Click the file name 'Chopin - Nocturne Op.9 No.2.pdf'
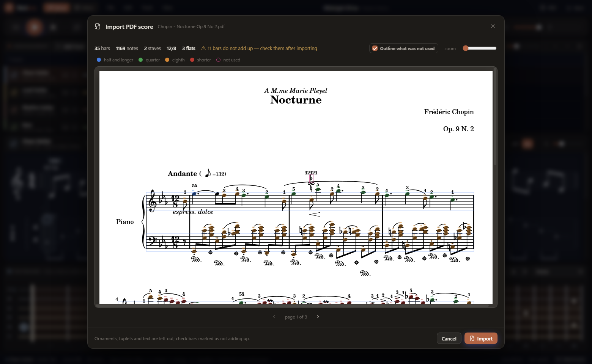592x364 pixels. (x=191, y=27)
